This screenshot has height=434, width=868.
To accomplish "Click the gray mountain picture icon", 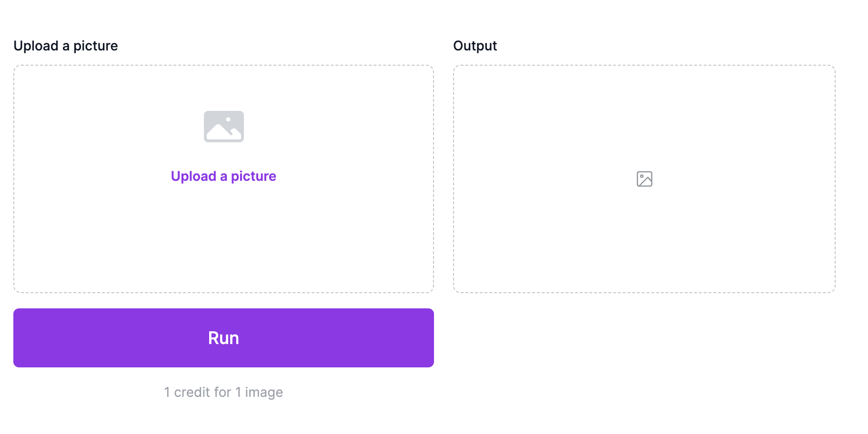I will (x=223, y=127).
